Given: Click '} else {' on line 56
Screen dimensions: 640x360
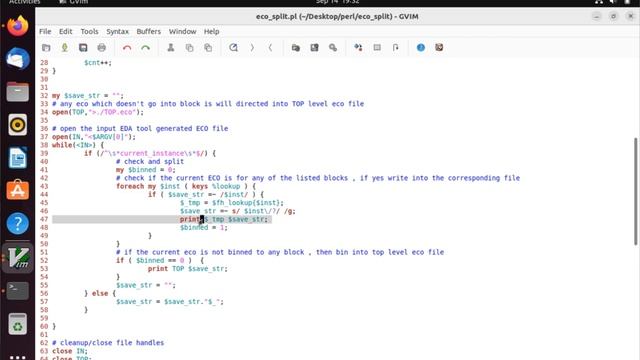Looking at the screenshot, I should [x=100, y=293].
